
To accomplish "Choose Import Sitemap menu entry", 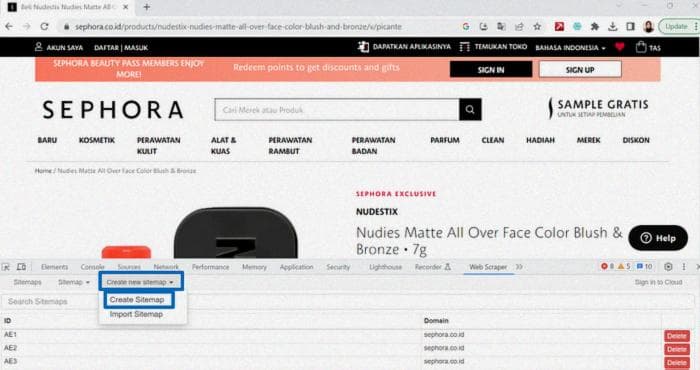I will tap(136, 314).
